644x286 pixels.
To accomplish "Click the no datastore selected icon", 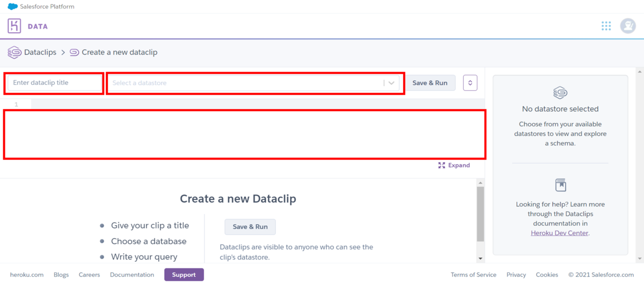I will point(560,92).
